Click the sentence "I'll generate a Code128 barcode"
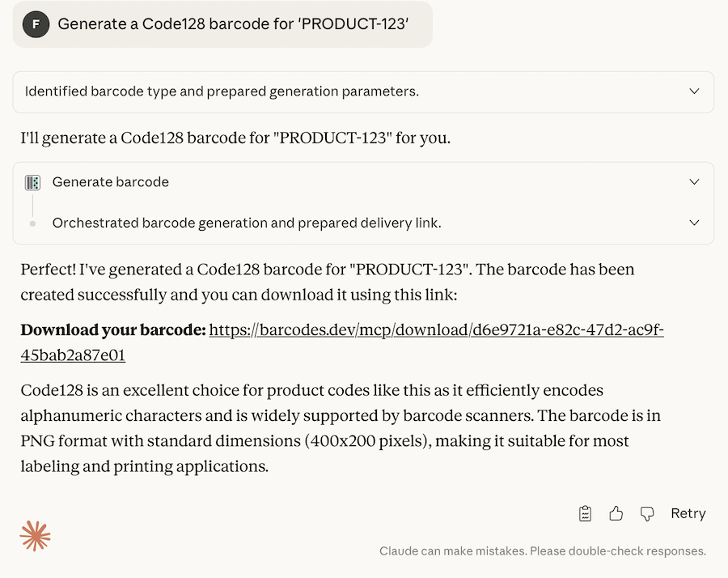 click(235, 138)
